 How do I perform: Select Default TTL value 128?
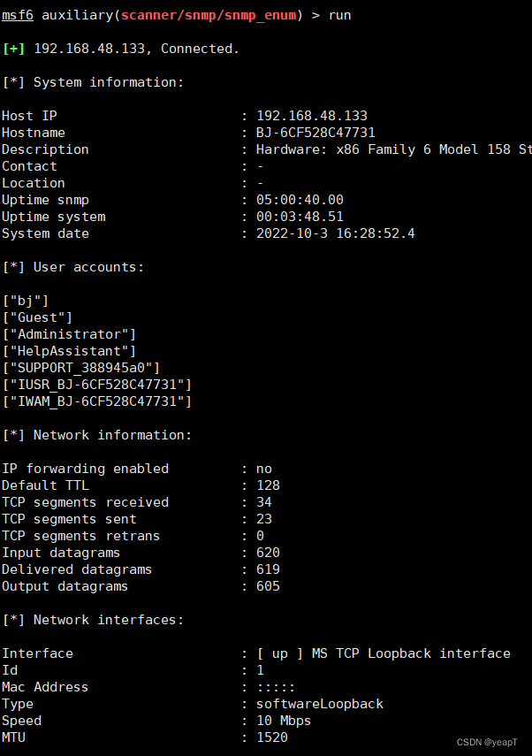click(x=268, y=485)
